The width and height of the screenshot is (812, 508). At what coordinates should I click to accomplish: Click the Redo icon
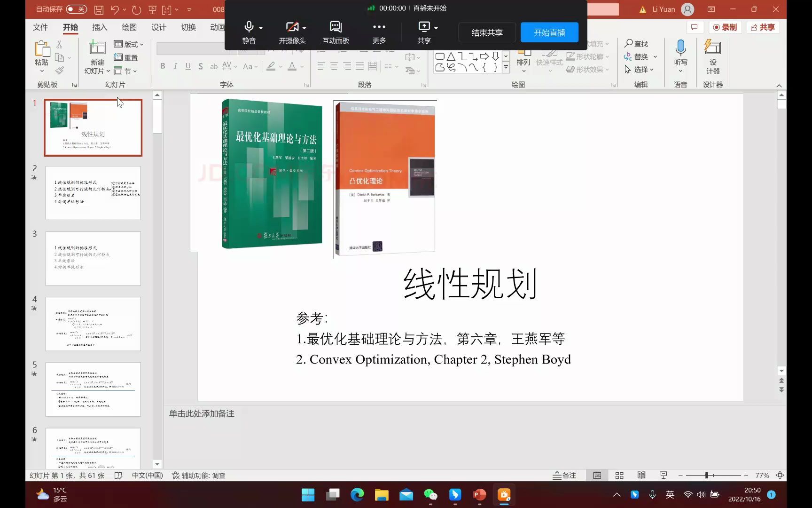(136, 9)
